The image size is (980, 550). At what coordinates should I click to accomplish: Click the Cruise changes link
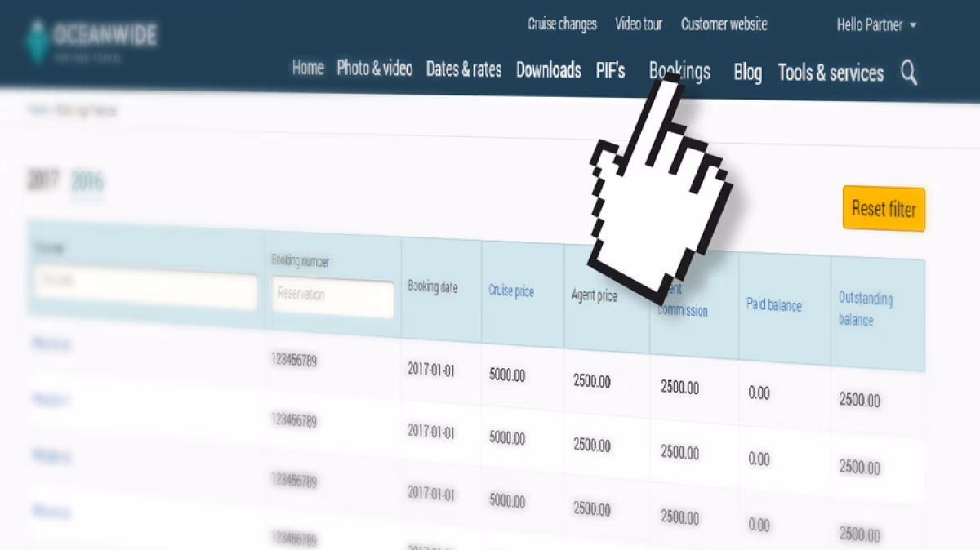pyautogui.click(x=562, y=24)
